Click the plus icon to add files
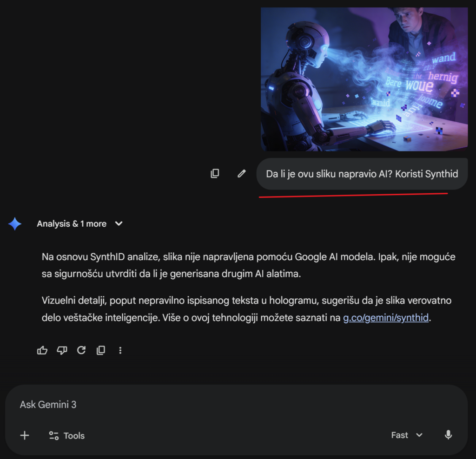 [25, 436]
